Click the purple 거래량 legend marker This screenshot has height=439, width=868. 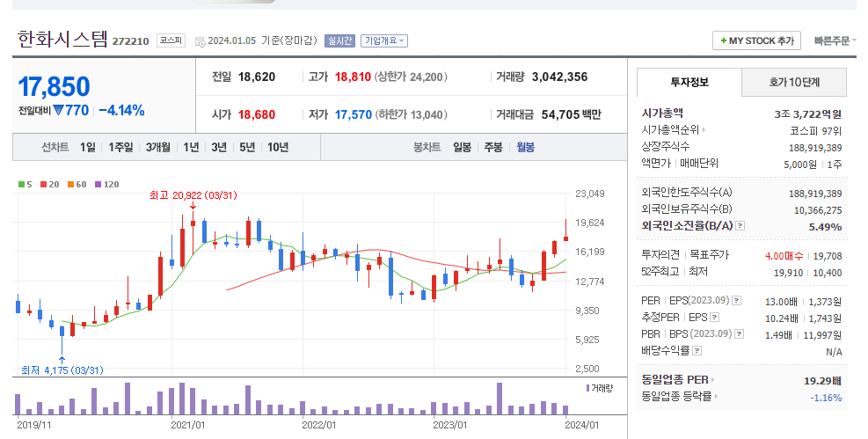[587, 388]
